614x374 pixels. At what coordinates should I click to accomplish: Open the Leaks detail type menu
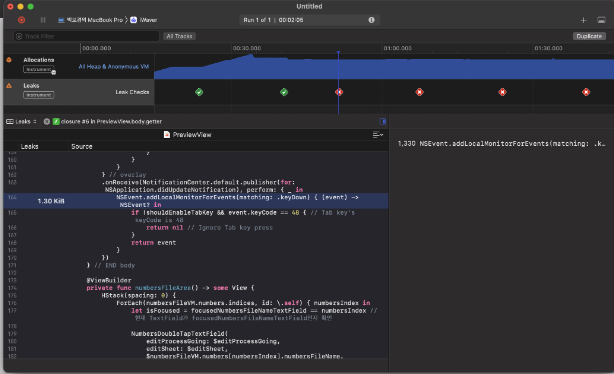tap(22, 122)
